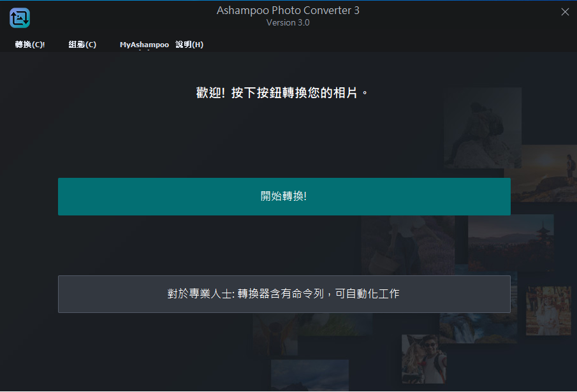Click the Ashampoo Photo Converter logo icon
Viewport: 577px width, 392px height.
(20, 18)
